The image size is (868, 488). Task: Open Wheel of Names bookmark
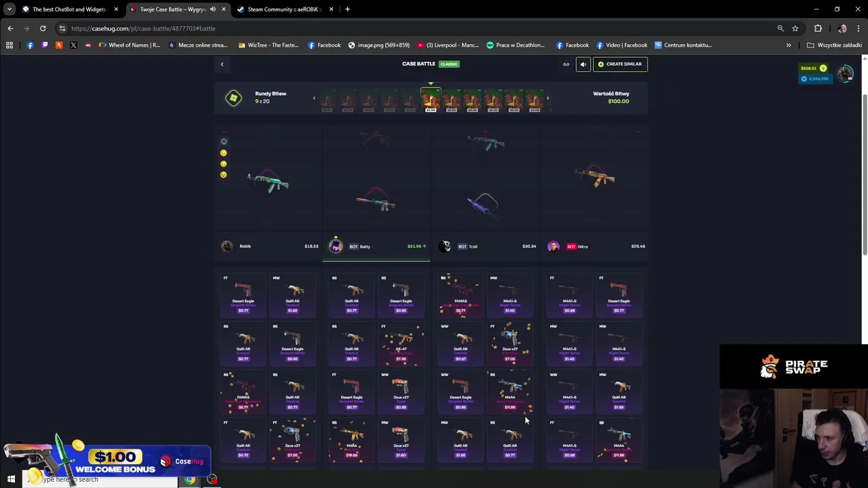130,45
